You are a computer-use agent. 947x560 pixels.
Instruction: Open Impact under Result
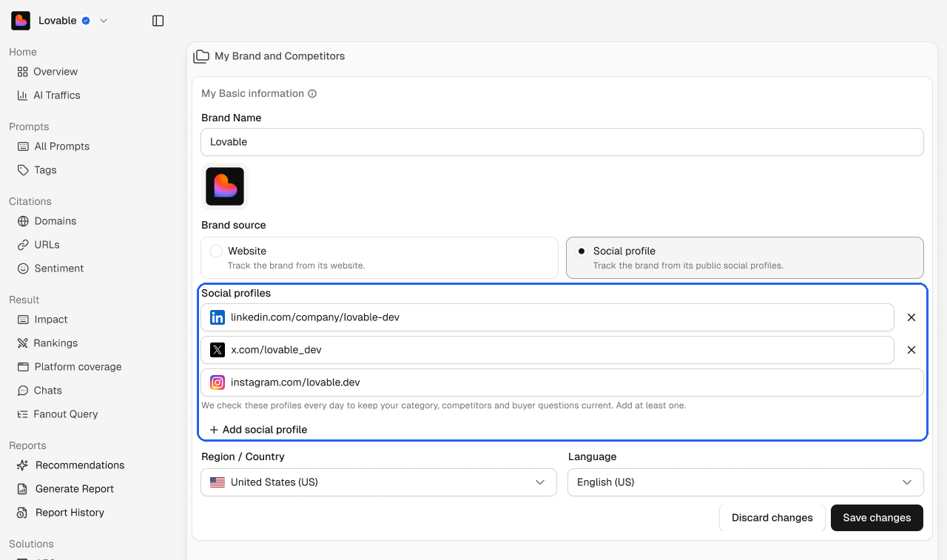pyautogui.click(x=42, y=320)
